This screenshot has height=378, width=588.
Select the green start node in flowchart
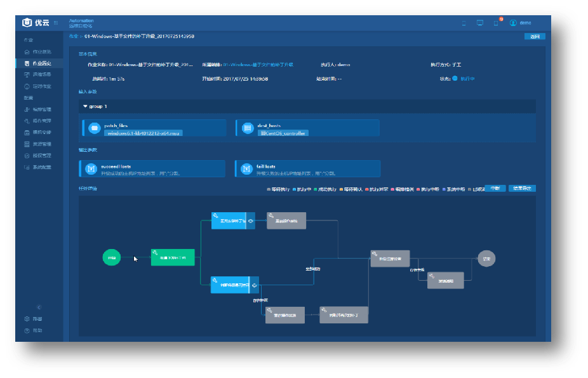[112, 257]
